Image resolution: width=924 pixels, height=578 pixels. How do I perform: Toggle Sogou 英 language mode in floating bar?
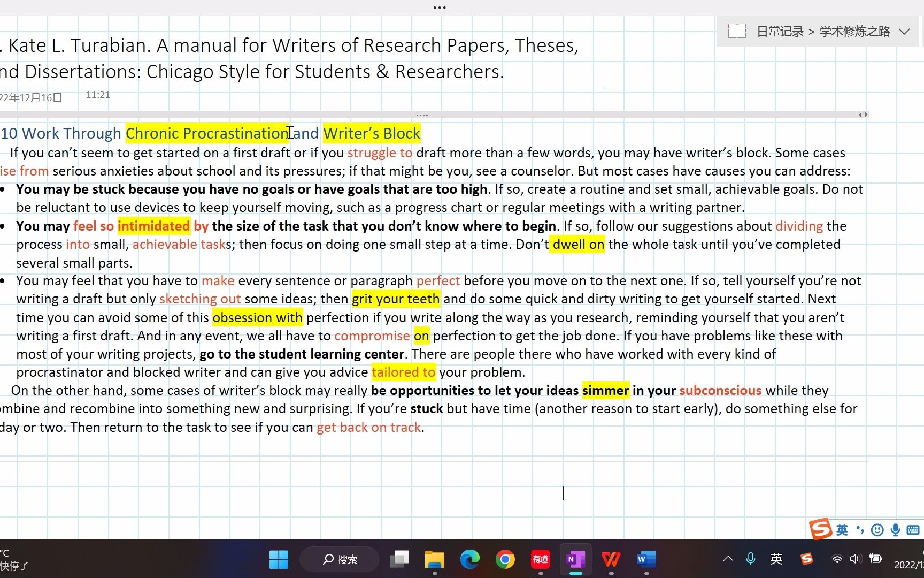coord(842,530)
